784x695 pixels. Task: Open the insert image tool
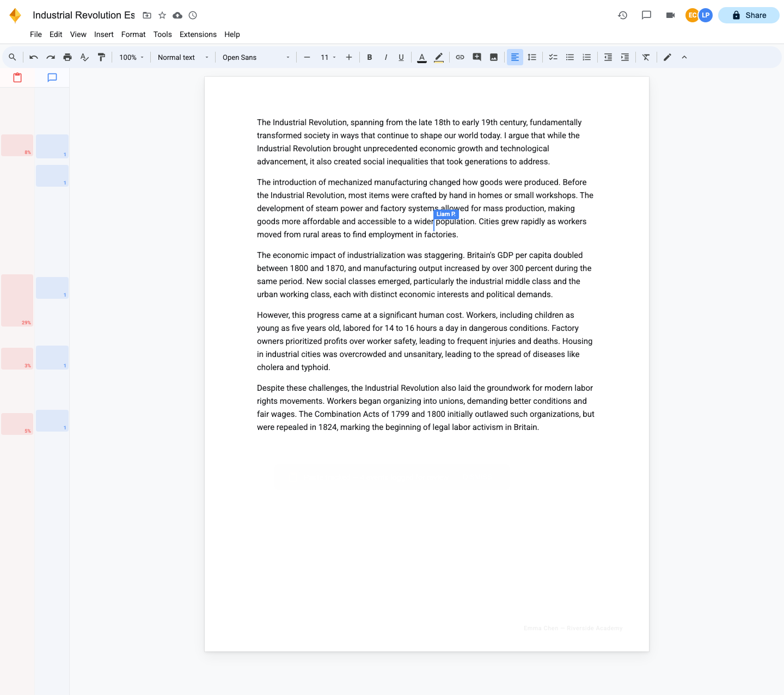[493, 57]
